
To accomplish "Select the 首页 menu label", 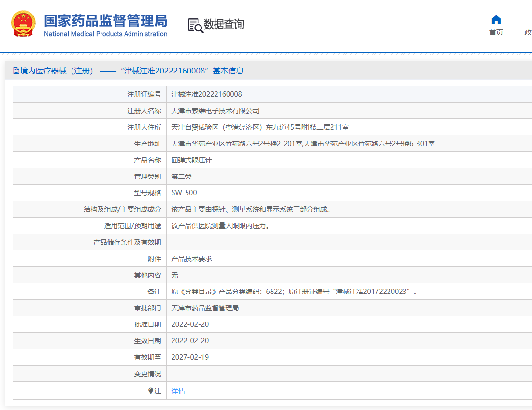I will (x=496, y=32).
